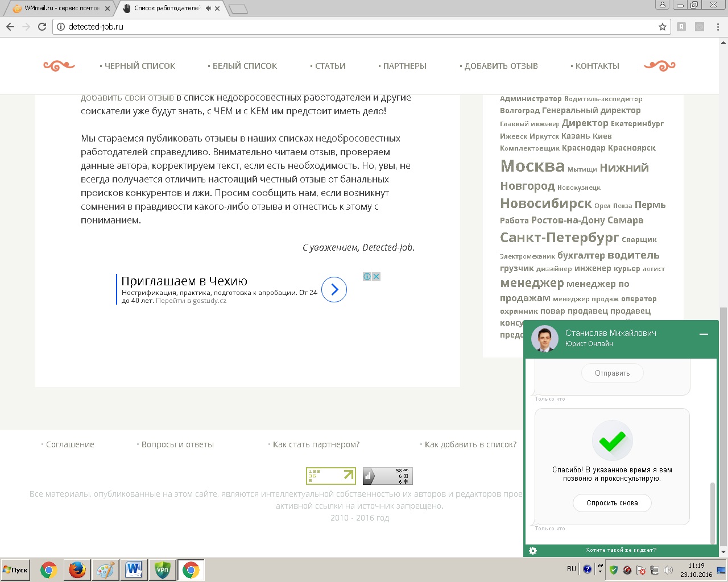The image size is (728, 582).
Task: Bookmark this page with the star icon
Action: [662, 27]
